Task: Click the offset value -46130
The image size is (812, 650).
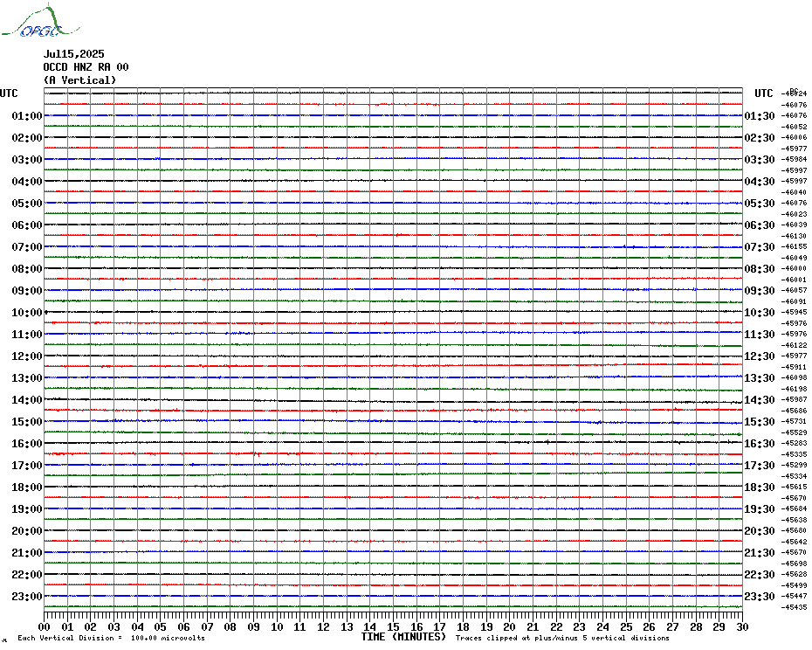Action: (x=794, y=236)
